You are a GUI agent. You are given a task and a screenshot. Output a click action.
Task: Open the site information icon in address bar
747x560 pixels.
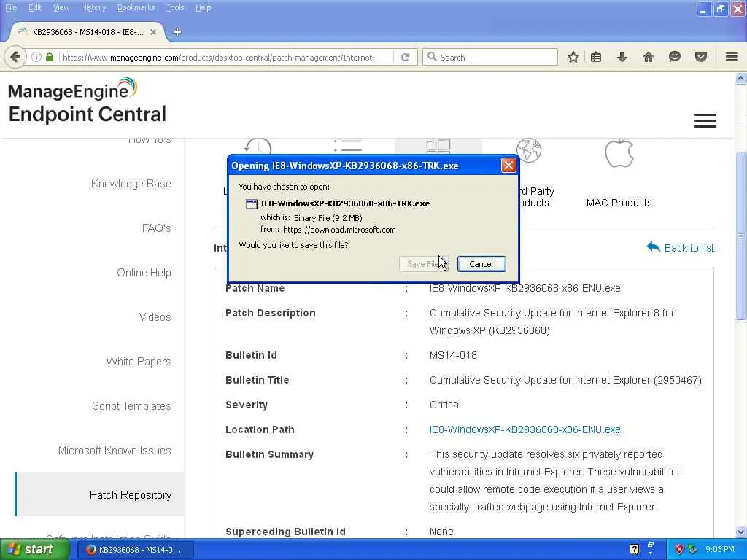[36, 57]
